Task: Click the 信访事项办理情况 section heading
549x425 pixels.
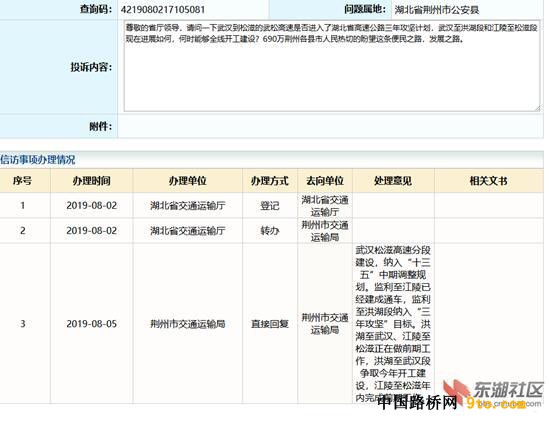Action: pos(37,160)
